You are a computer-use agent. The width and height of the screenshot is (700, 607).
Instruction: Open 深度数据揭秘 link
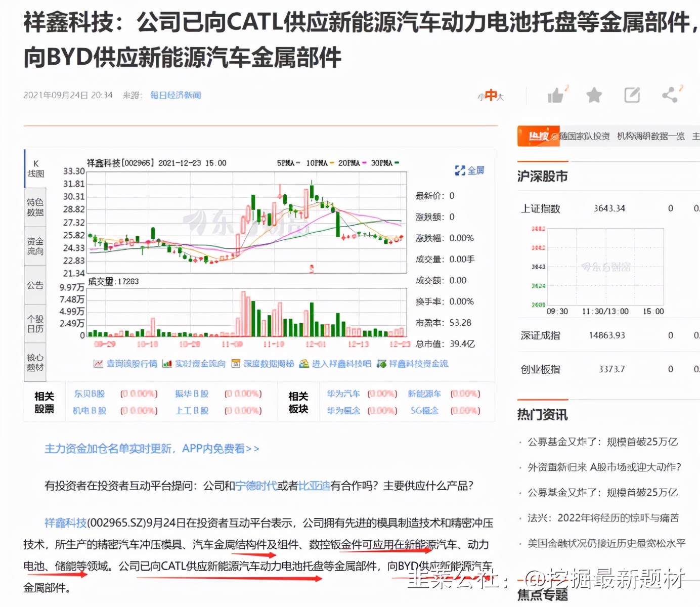(269, 364)
